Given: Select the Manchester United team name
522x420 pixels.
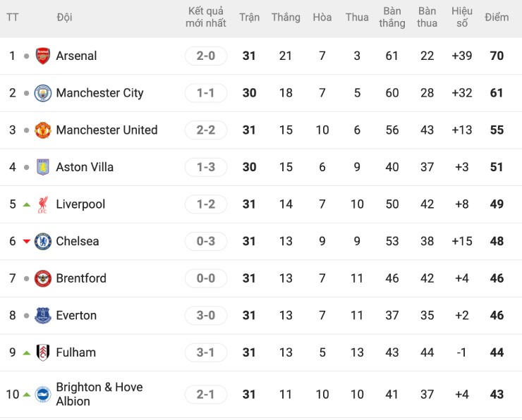Looking at the screenshot, I should click(107, 130).
